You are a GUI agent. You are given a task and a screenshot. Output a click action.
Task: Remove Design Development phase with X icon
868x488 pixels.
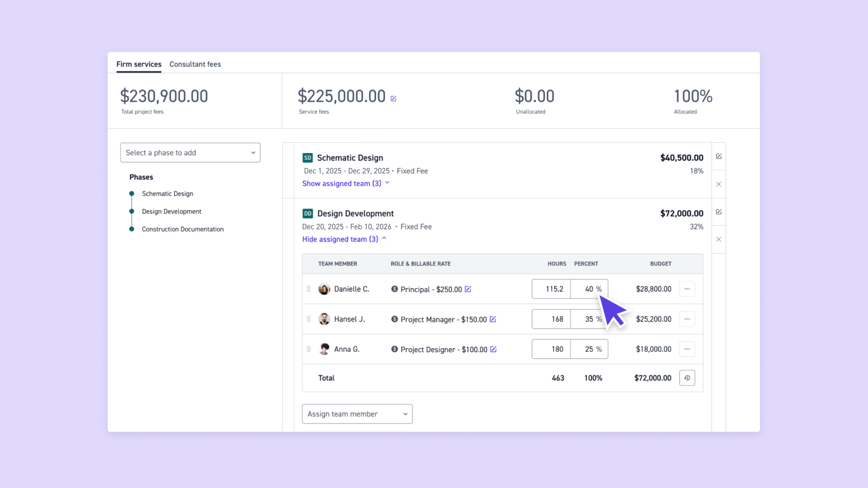pyautogui.click(x=719, y=239)
